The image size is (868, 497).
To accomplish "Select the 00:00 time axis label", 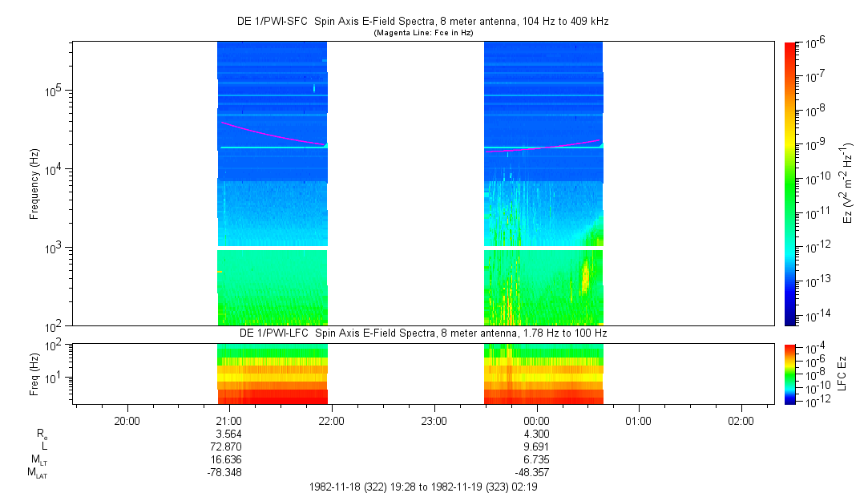I will click(x=536, y=421).
